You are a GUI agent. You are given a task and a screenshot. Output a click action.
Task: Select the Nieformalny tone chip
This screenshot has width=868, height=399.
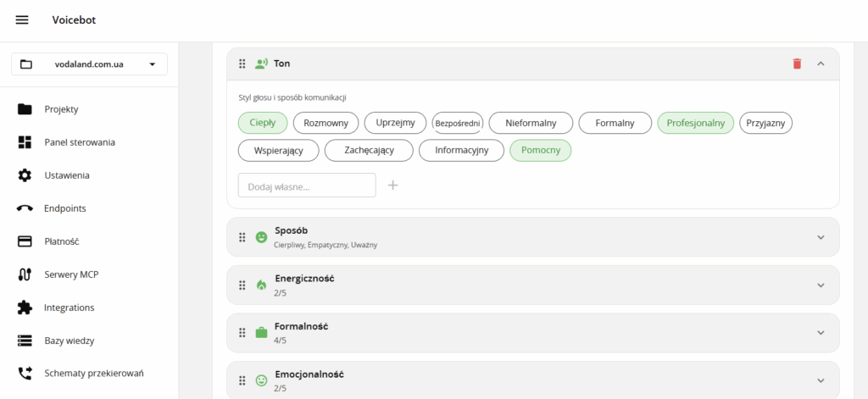531,123
